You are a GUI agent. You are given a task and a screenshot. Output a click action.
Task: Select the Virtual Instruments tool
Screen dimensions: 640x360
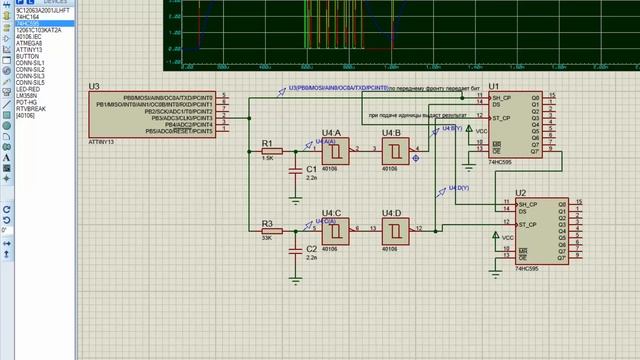[6, 93]
